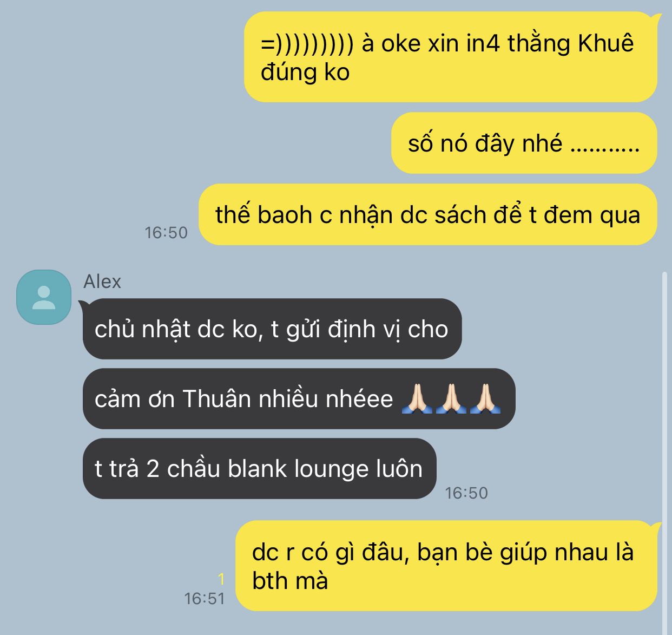Tap the 'số nó đây nhé' bubble
Viewport: 672px width, 635px height.
[524, 143]
